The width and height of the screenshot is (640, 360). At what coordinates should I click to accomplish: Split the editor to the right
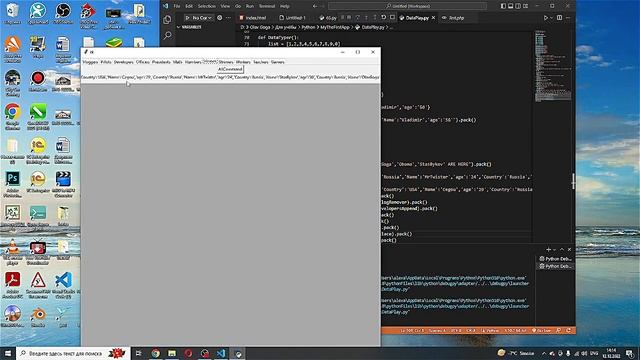559,18
